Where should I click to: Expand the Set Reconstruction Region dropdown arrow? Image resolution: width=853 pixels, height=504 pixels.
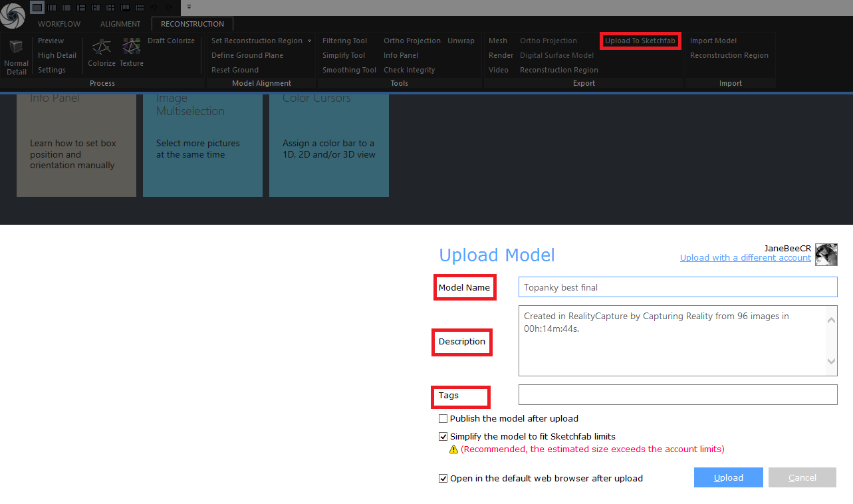tap(309, 41)
